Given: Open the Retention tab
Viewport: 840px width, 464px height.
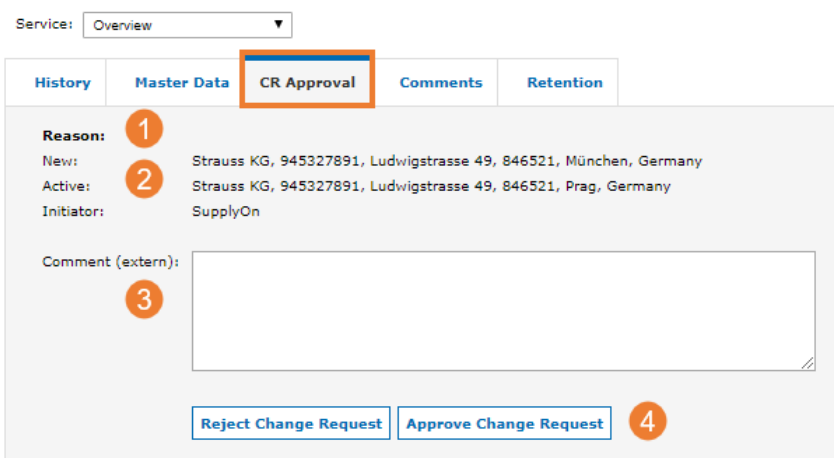Looking at the screenshot, I should 565,83.
